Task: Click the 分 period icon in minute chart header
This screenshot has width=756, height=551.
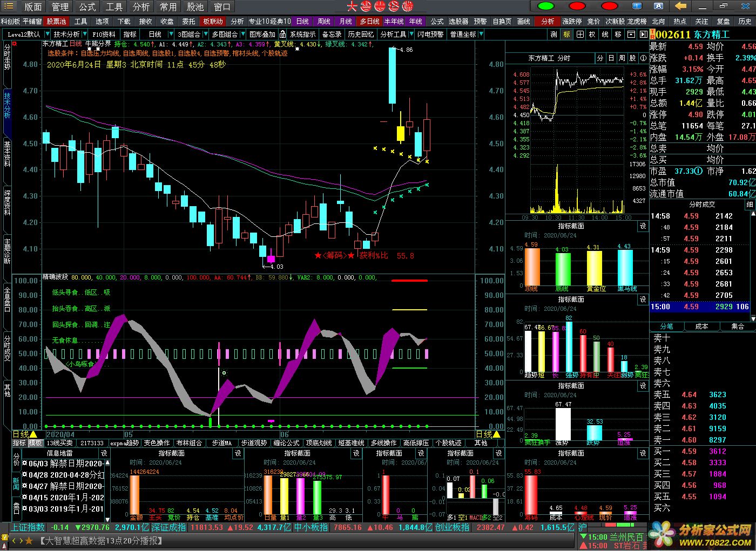Action: pyautogui.click(x=600, y=58)
